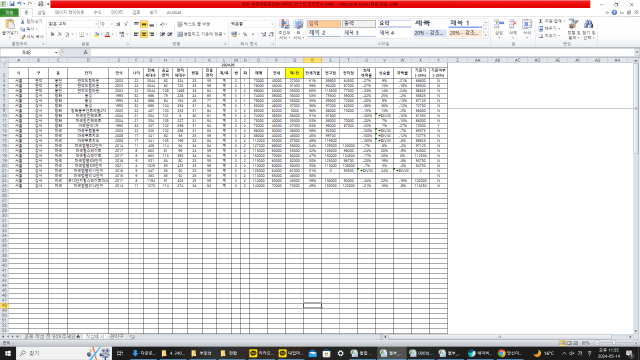Viewport: 640px width, 360px height.
Task: Toggle center horizontal alignment button
Action: (144, 34)
